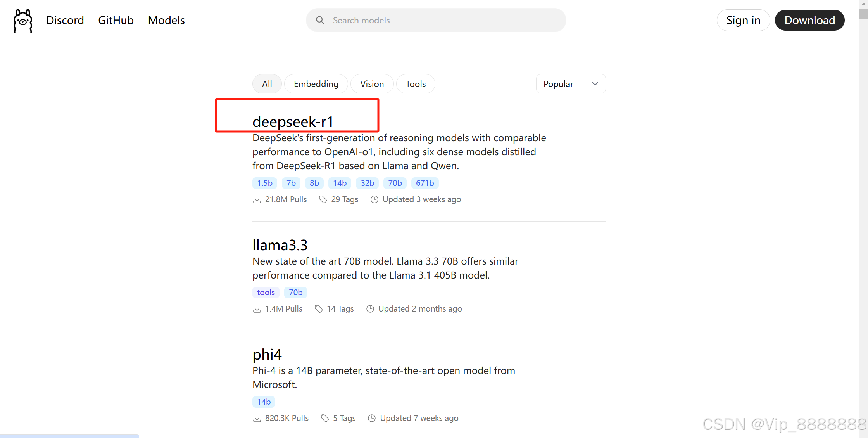Expand sort options via chevron arrow
868x438 pixels.
click(595, 84)
